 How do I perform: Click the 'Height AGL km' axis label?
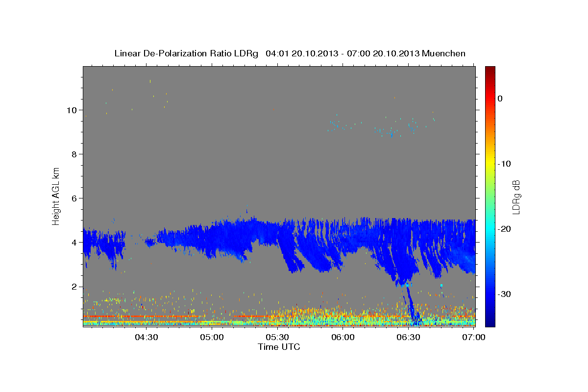pyautogui.click(x=56, y=196)
